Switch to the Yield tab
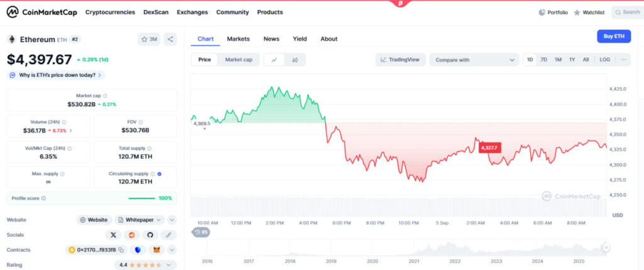 [x=300, y=39]
